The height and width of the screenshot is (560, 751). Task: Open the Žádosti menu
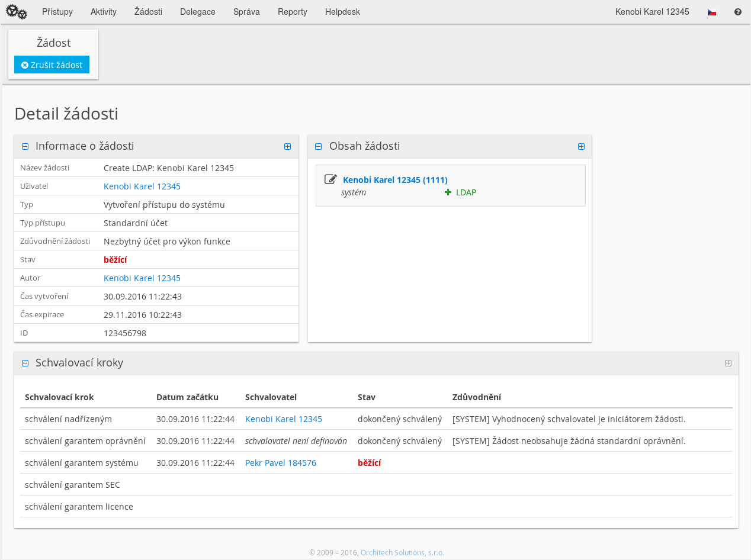[x=148, y=12]
